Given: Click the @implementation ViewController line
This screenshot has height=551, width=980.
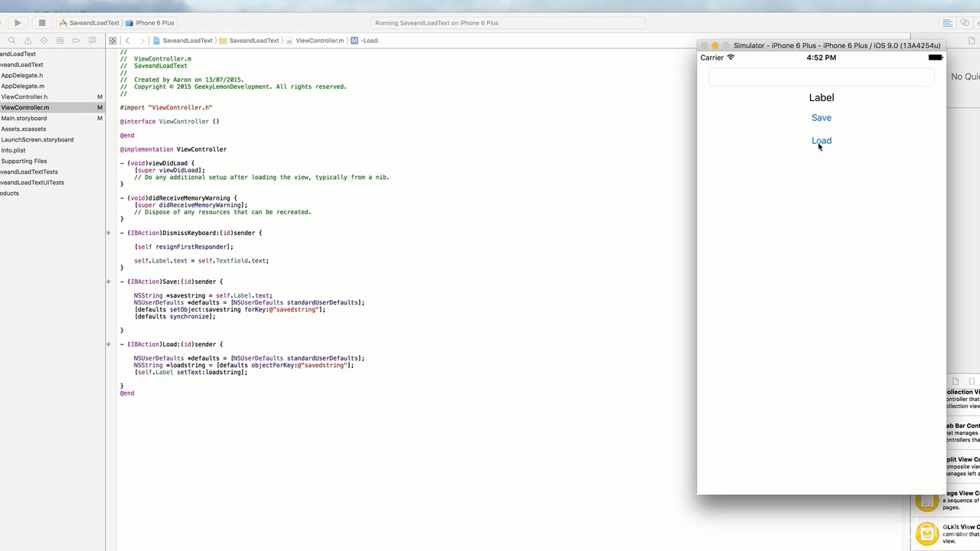Looking at the screenshot, I should pos(173,149).
